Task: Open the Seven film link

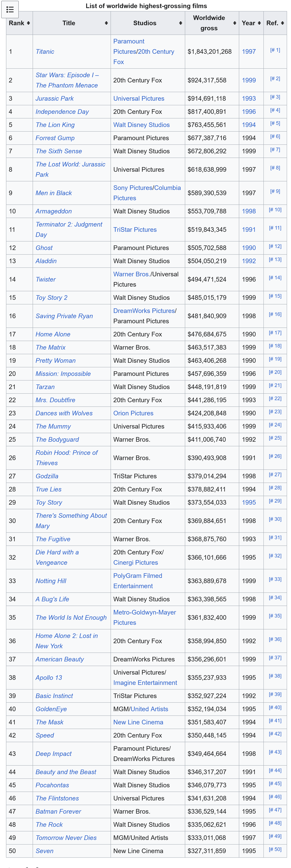Action: (45, 851)
